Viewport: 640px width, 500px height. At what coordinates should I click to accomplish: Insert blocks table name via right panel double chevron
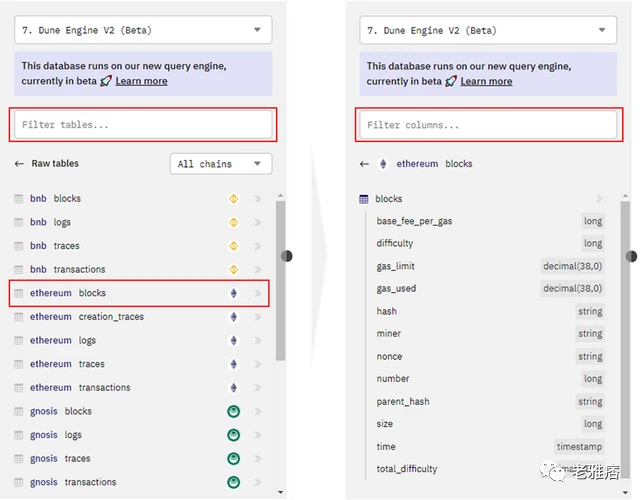(599, 199)
